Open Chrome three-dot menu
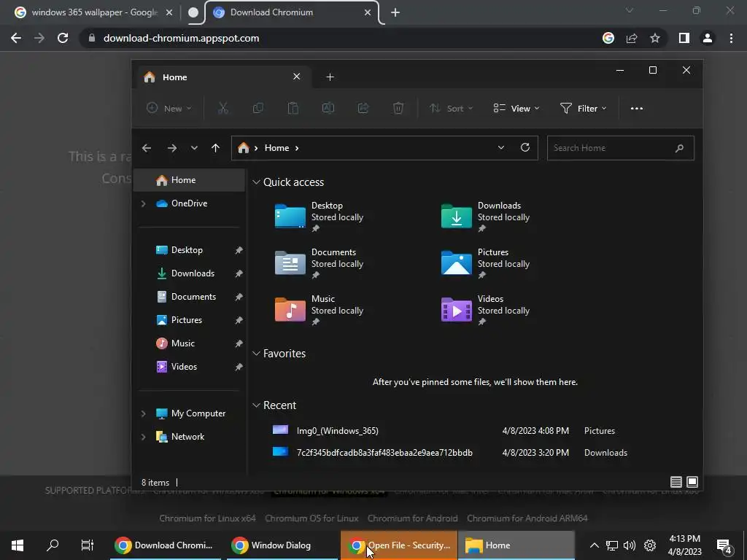 (x=731, y=38)
